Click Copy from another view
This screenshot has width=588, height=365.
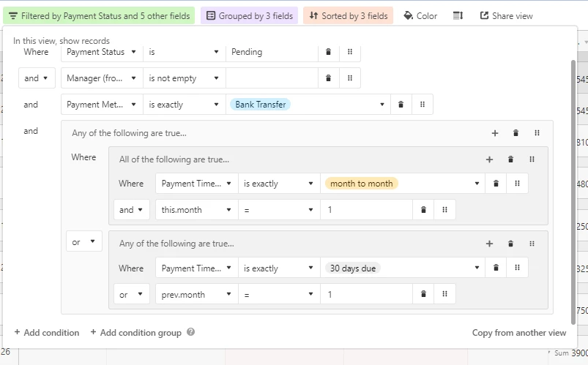click(x=519, y=333)
